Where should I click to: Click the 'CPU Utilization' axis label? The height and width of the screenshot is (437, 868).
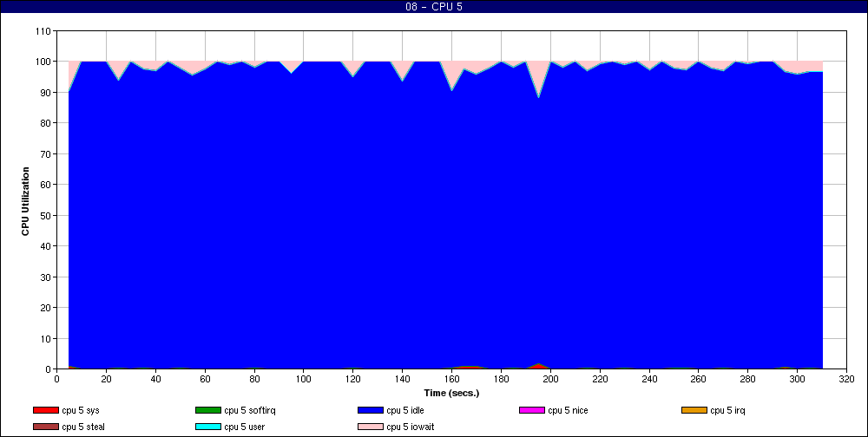click(25, 201)
